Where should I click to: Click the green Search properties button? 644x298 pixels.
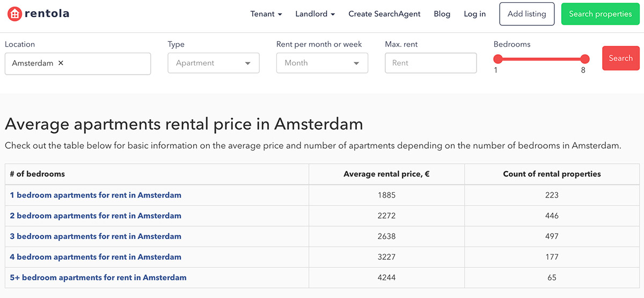[x=600, y=14]
